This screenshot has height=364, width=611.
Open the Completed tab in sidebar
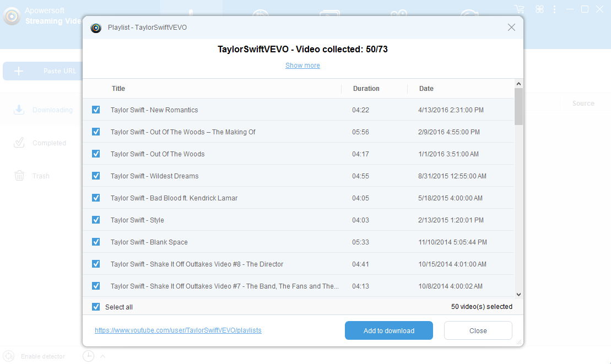(41, 143)
